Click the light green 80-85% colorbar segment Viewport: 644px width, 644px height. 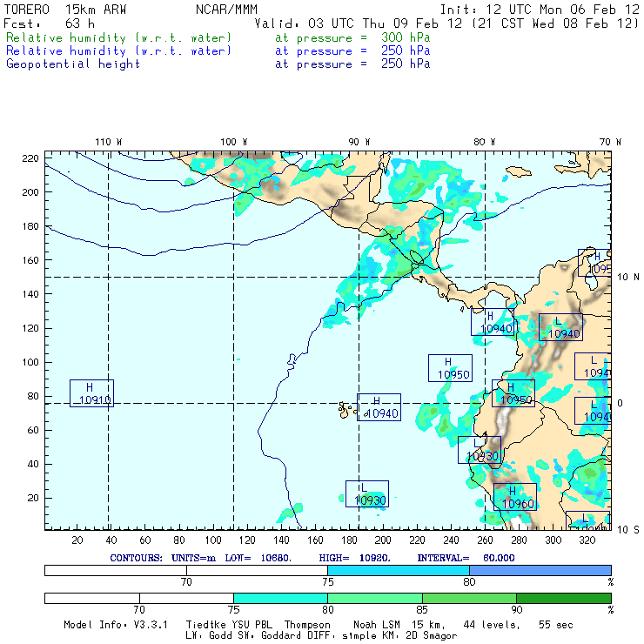tap(374, 598)
